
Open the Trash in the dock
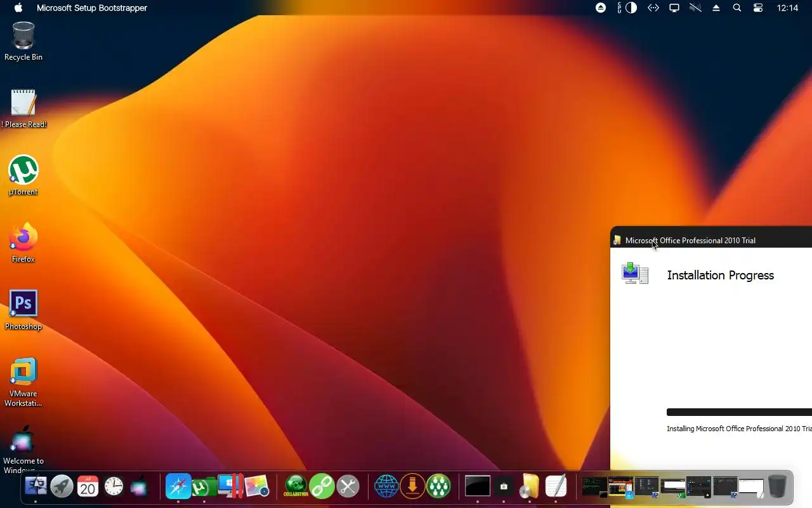pos(777,486)
